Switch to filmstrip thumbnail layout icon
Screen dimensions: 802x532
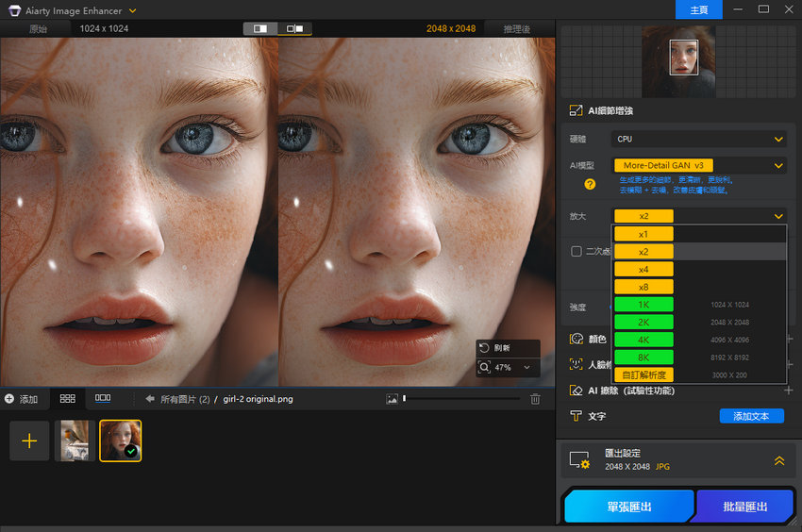point(103,398)
